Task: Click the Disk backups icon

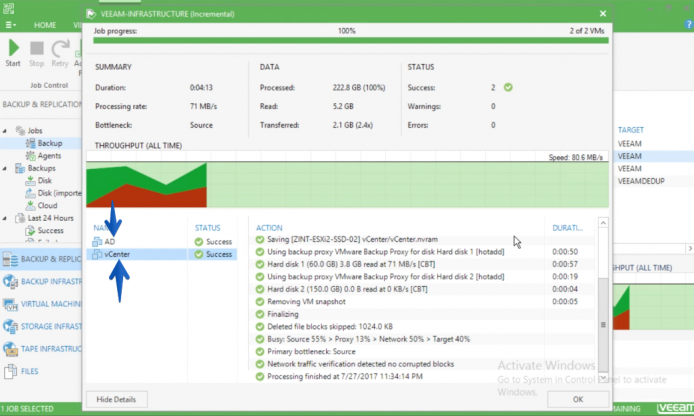Action: (x=30, y=181)
